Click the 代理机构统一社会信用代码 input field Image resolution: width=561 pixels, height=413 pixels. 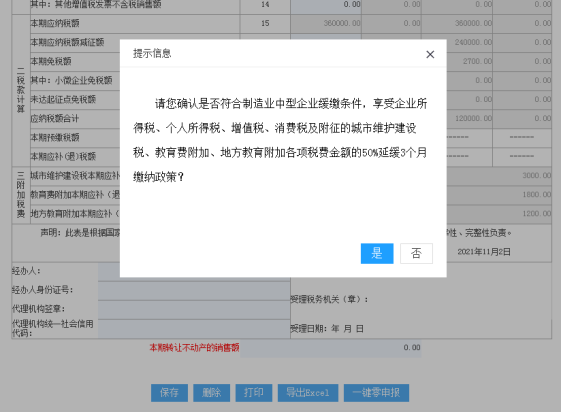(x=194, y=329)
